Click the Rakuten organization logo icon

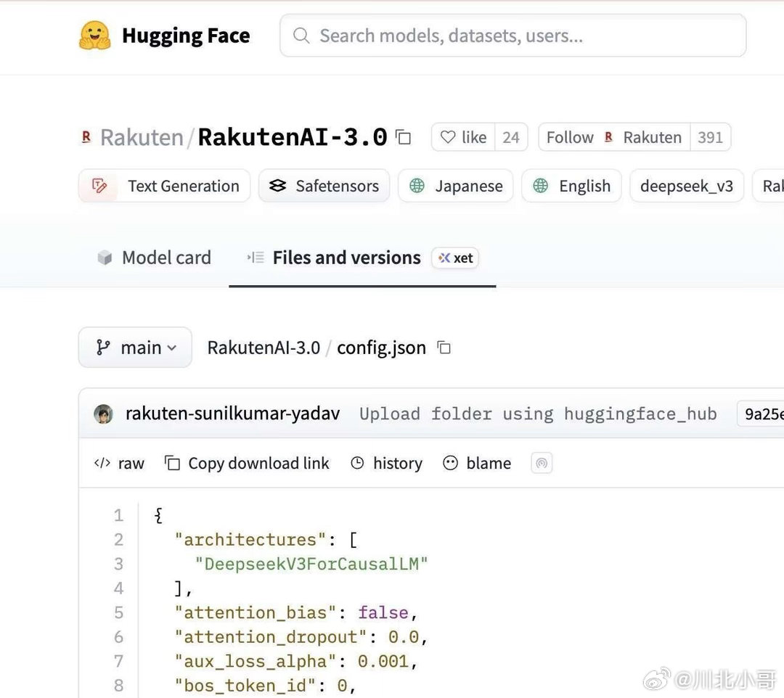pyautogui.click(x=86, y=136)
